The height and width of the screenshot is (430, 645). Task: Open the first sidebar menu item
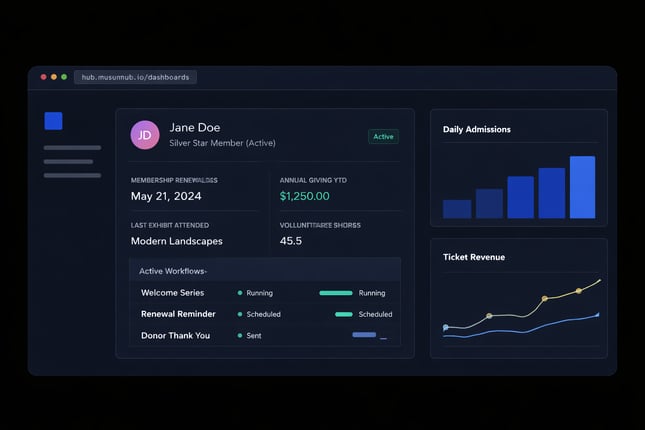(x=72, y=148)
